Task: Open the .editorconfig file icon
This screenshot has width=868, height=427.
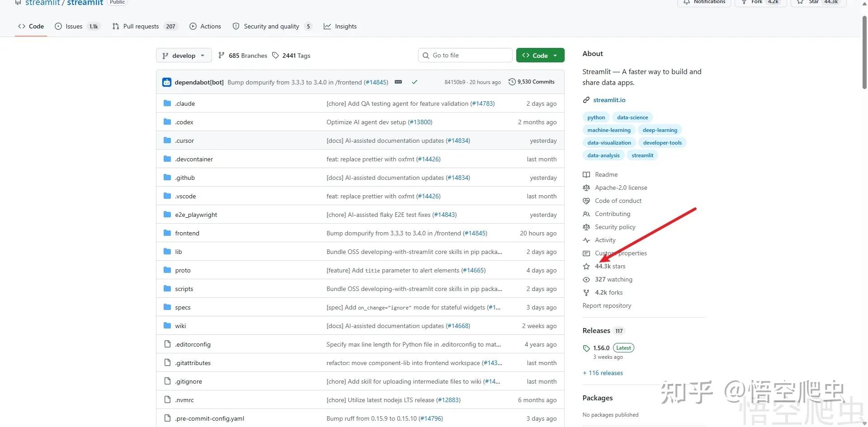Action: click(167, 344)
